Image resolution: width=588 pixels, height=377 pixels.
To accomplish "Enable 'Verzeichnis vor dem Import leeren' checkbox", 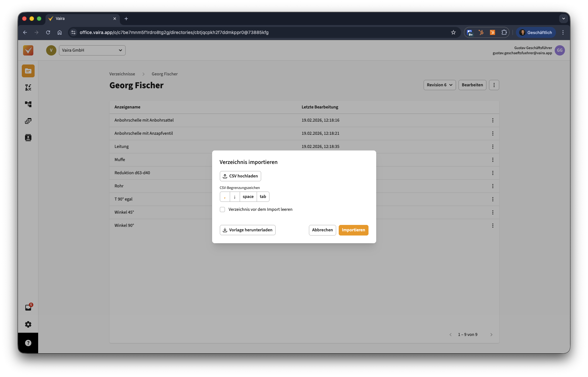I will point(222,210).
